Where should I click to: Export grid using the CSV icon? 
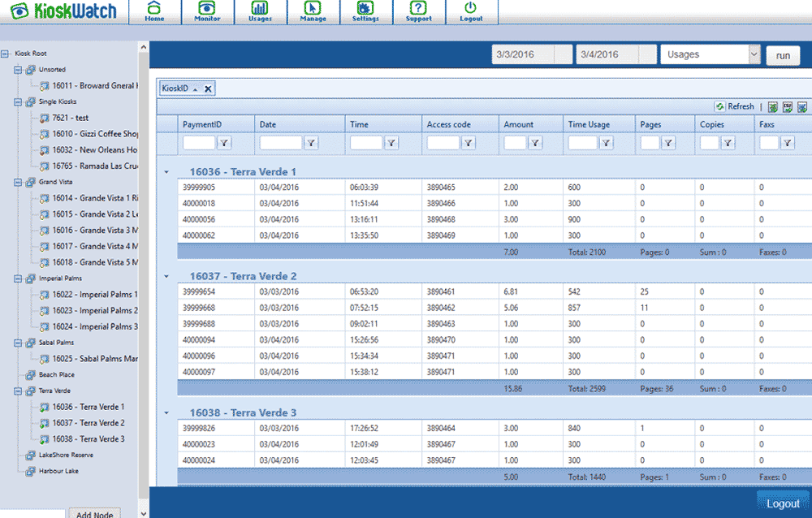point(788,106)
